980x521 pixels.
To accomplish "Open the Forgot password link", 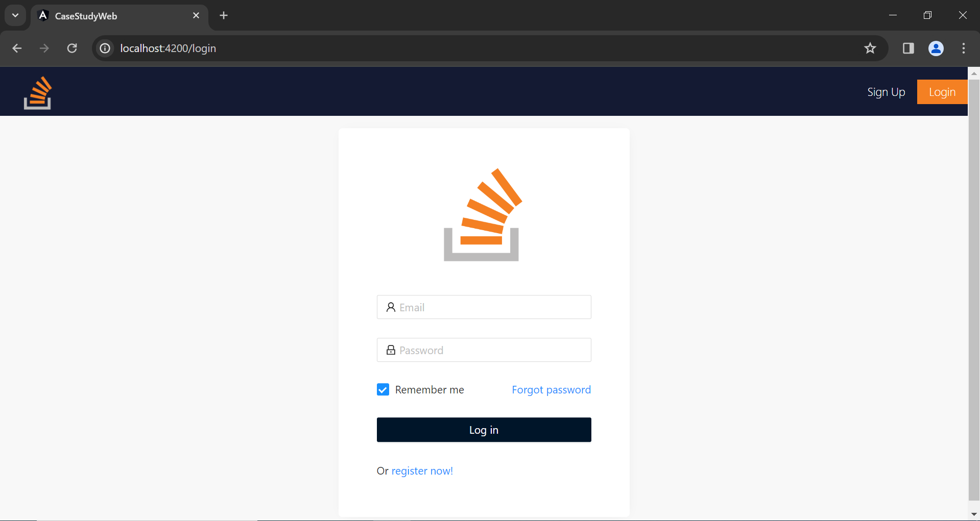I will (x=551, y=390).
